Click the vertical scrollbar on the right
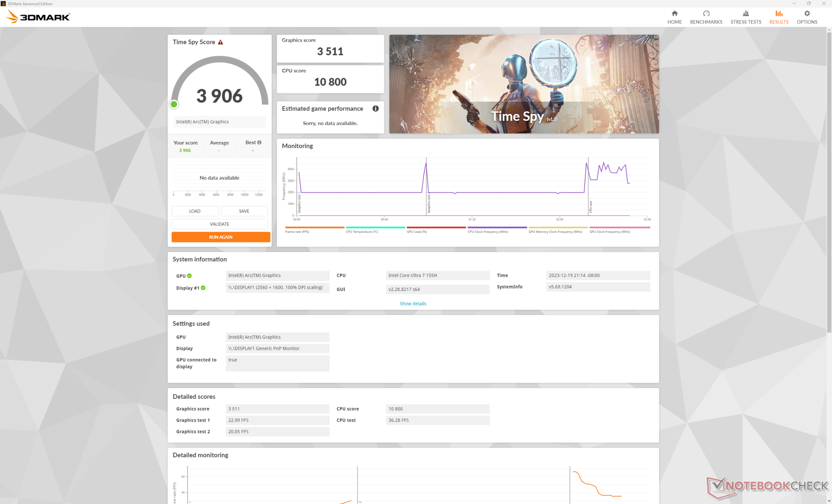Viewport: 832px width, 504px height. point(829,182)
